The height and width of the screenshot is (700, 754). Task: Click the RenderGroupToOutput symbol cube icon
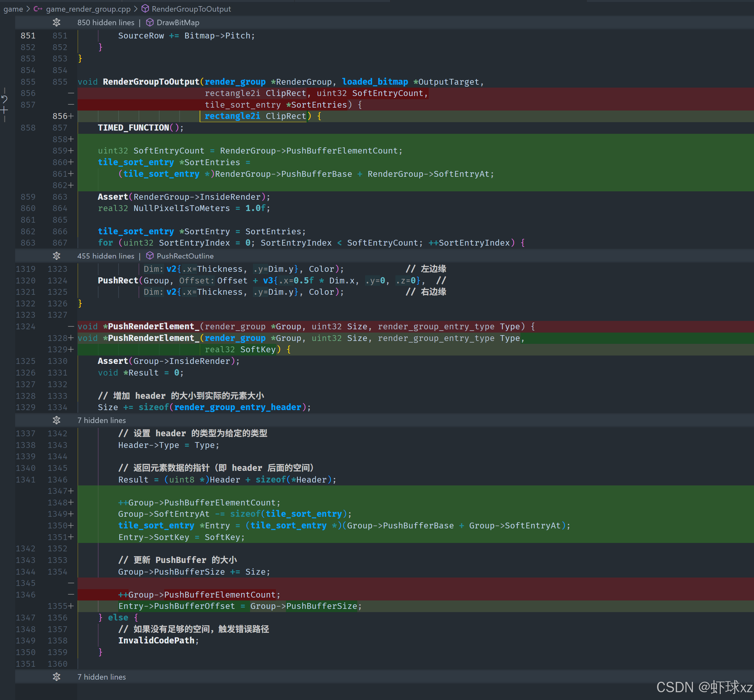[x=145, y=9]
